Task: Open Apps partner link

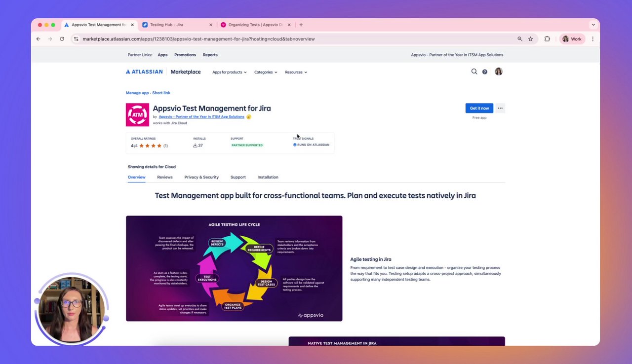Action: (x=162, y=55)
